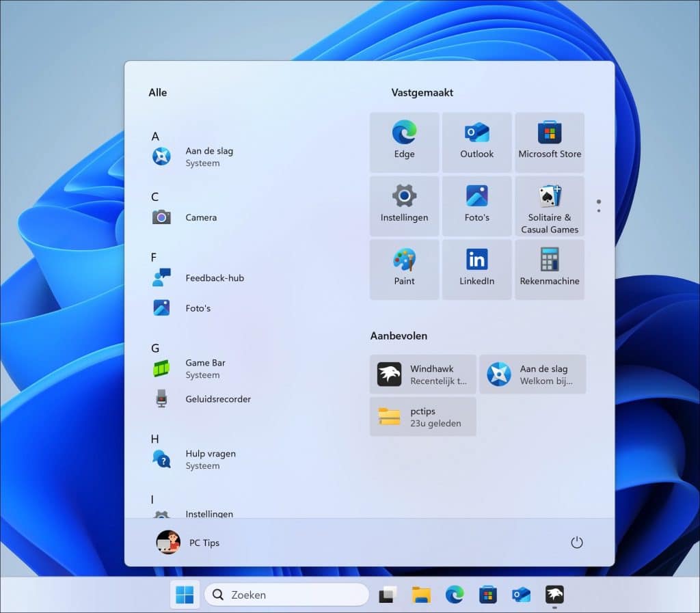Open Paint from pinned apps
The height and width of the screenshot is (613, 700).
[x=404, y=269]
